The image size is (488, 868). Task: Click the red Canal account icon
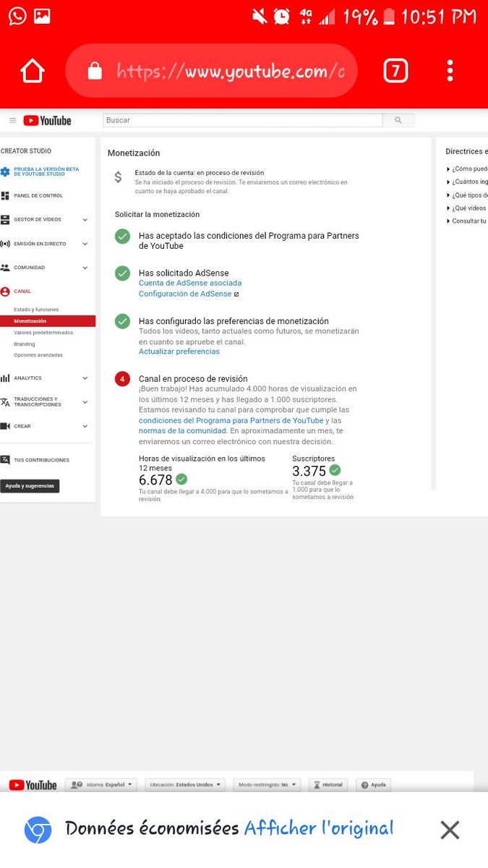point(5,292)
